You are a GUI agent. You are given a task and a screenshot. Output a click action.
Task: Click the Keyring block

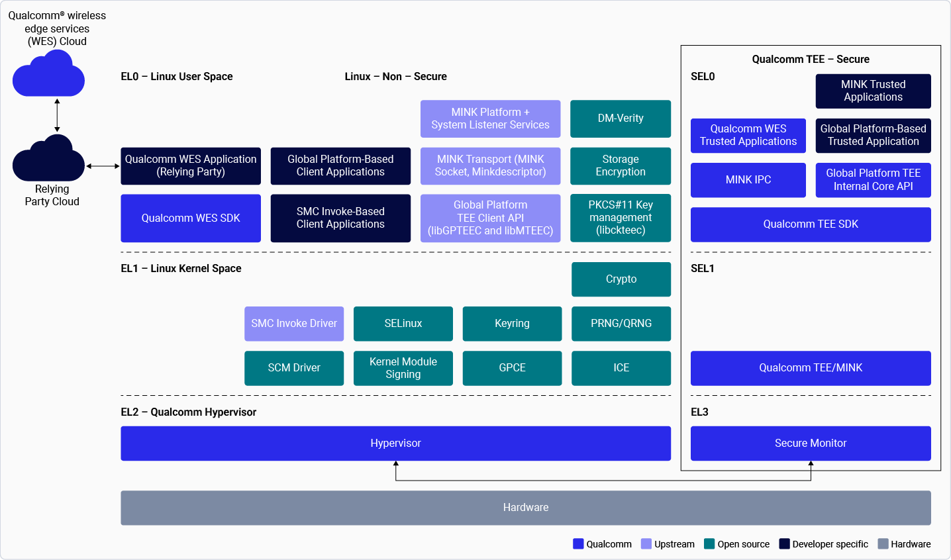[x=512, y=324]
